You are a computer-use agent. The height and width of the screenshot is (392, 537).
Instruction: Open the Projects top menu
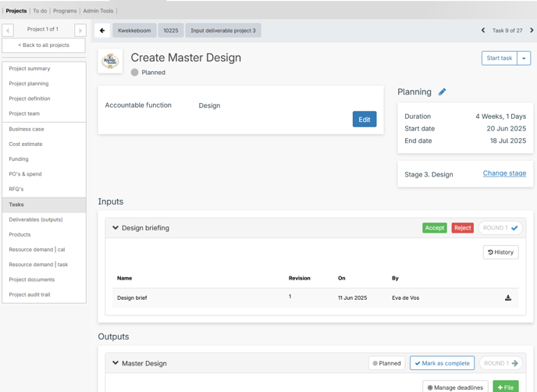click(x=16, y=11)
